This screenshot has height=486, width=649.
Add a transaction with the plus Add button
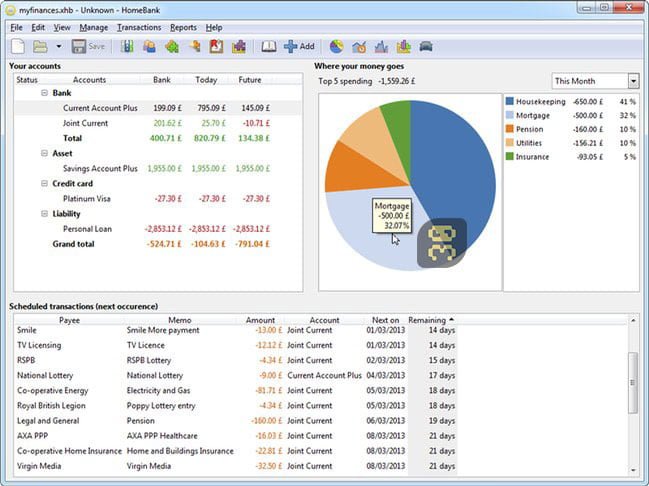tap(299, 46)
